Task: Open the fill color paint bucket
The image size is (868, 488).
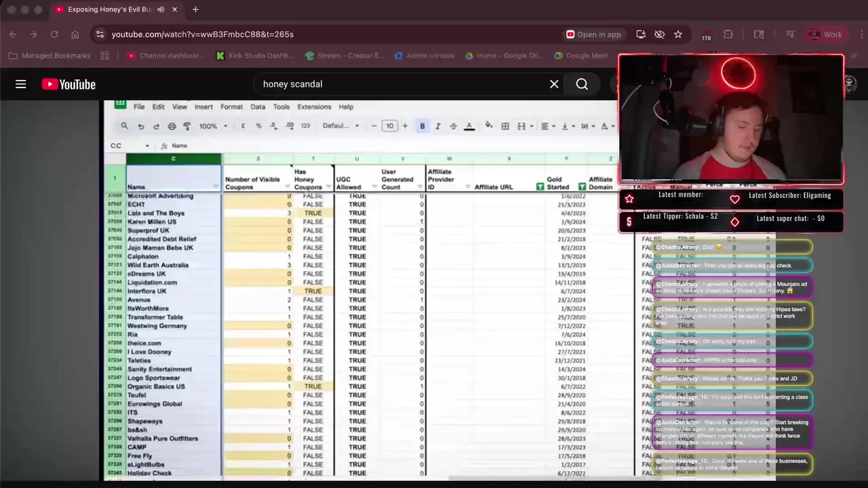Action: click(x=489, y=126)
